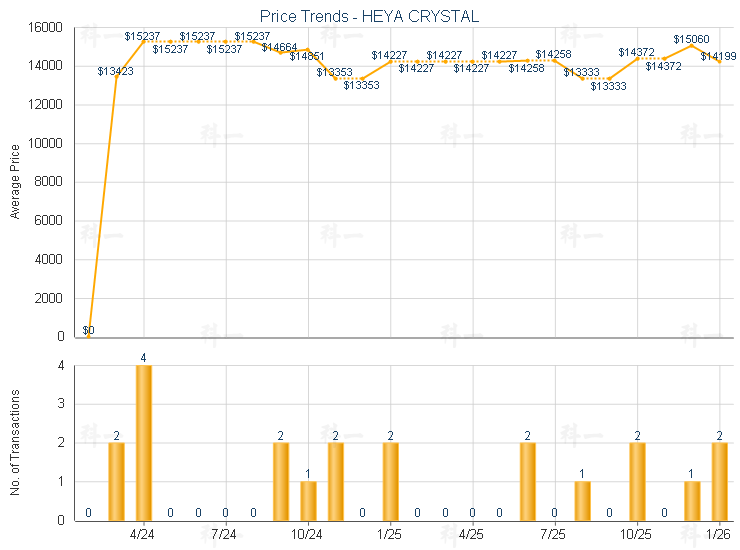This screenshot has width=740, height=550.
Task: Click the 4/24 x-axis date label
Action: 144,535
